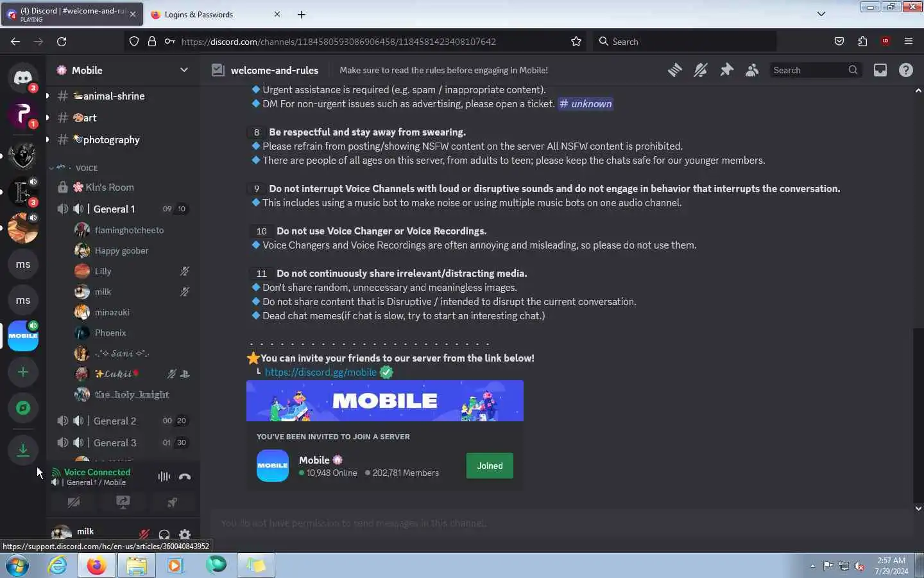Expand threads arrow beside animal-shrine
Viewport: 924px width, 578px height.
coord(47,96)
